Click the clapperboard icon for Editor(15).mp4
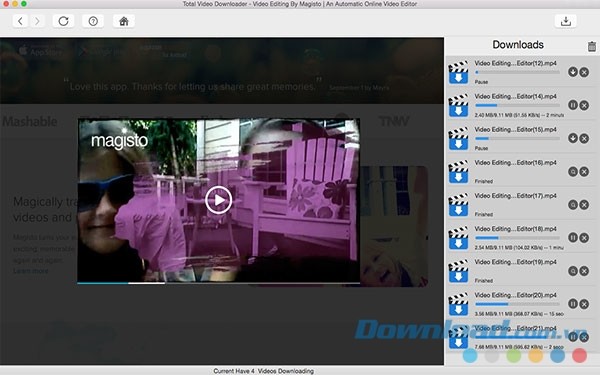This screenshot has width=600, height=375. (458, 138)
